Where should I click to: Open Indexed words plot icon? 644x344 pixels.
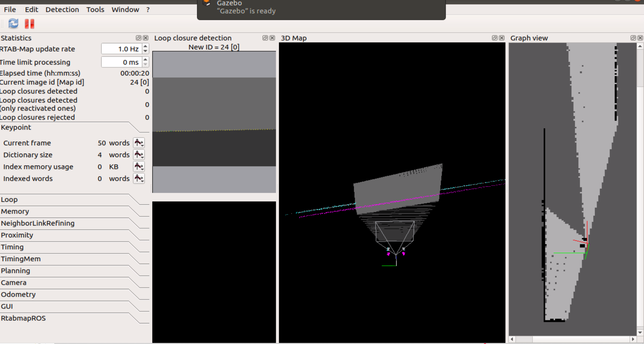pos(139,178)
